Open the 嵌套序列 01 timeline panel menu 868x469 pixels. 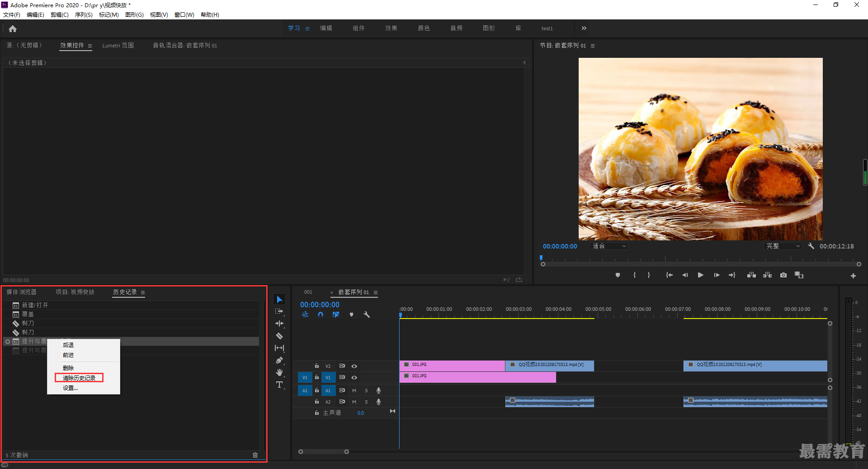[376, 292]
